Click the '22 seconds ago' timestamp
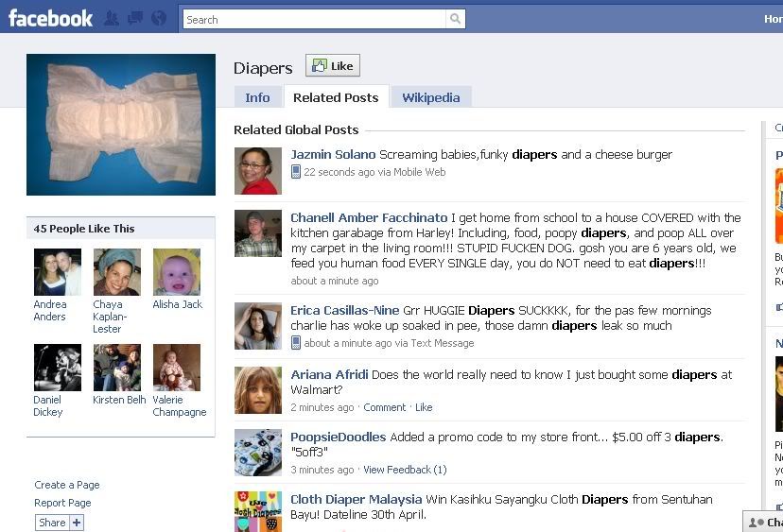The width and height of the screenshot is (783, 532). pyautogui.click(x=339, y=172)
